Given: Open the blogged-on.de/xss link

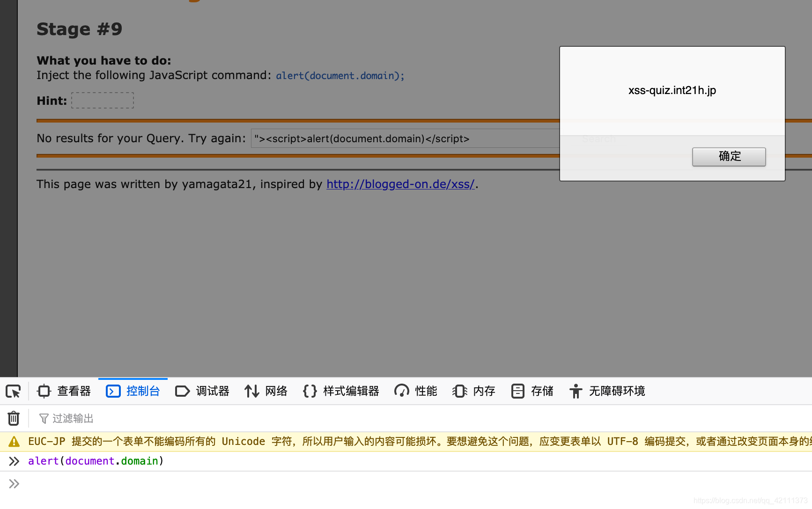Looking at the screenshot, I should point(400,184).
